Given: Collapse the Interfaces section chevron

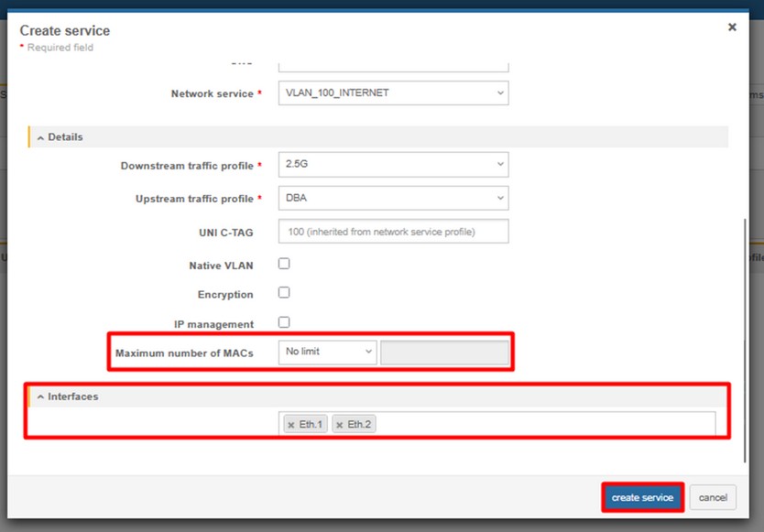Looking at the screenshot, I should pos(40,396).
